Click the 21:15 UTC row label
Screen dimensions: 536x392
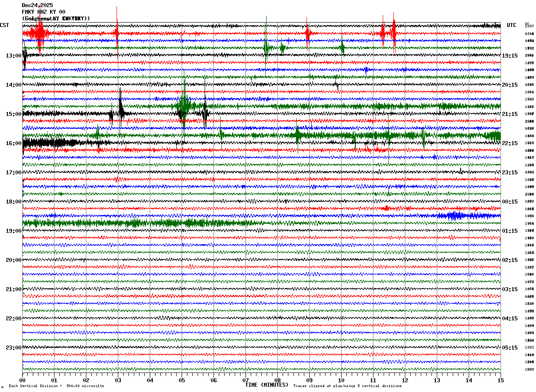click(510, 114)
